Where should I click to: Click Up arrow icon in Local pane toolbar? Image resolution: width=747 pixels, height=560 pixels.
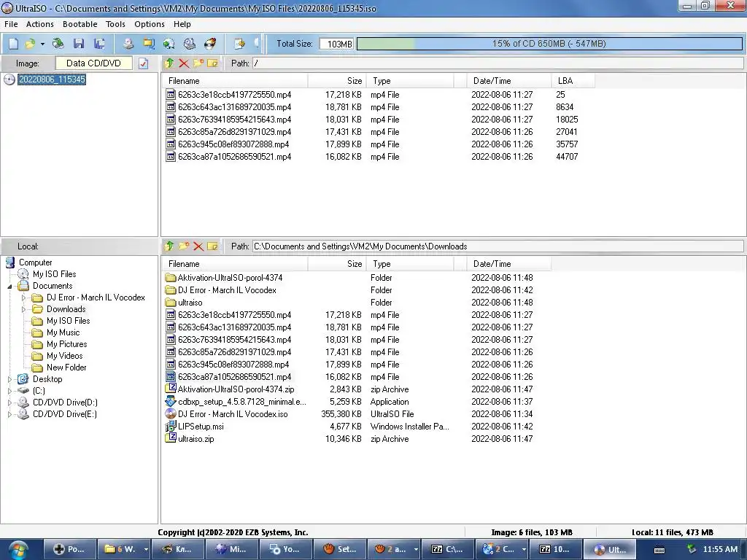(x=169, y=246)
